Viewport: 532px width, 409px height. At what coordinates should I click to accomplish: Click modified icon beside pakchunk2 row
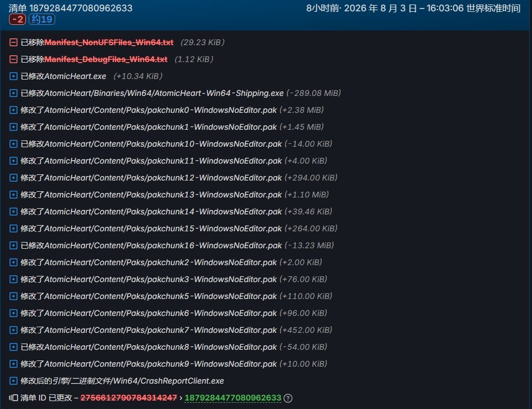13,262
